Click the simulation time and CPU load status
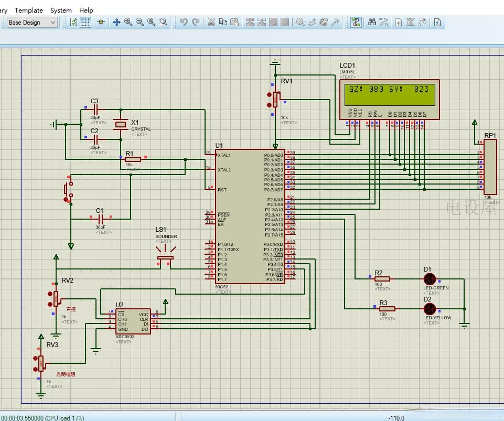 point(42,418)
